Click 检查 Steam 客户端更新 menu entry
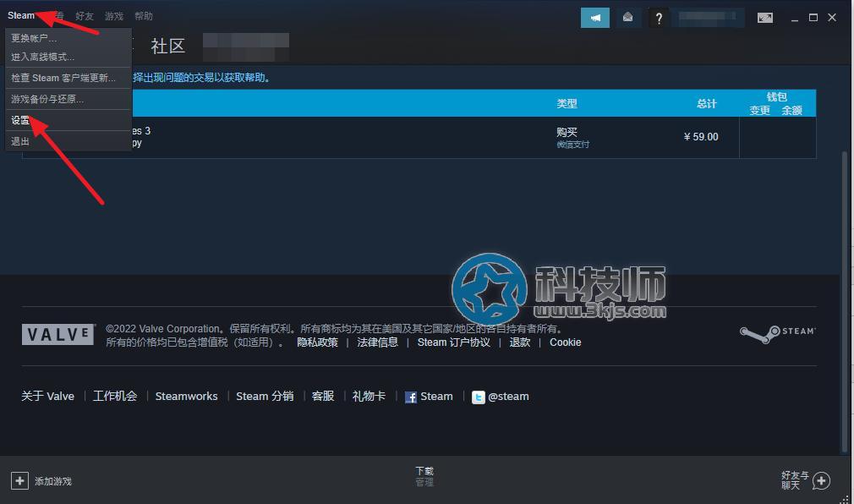This screenshot has height=504, width=854. tap(68, 78)
